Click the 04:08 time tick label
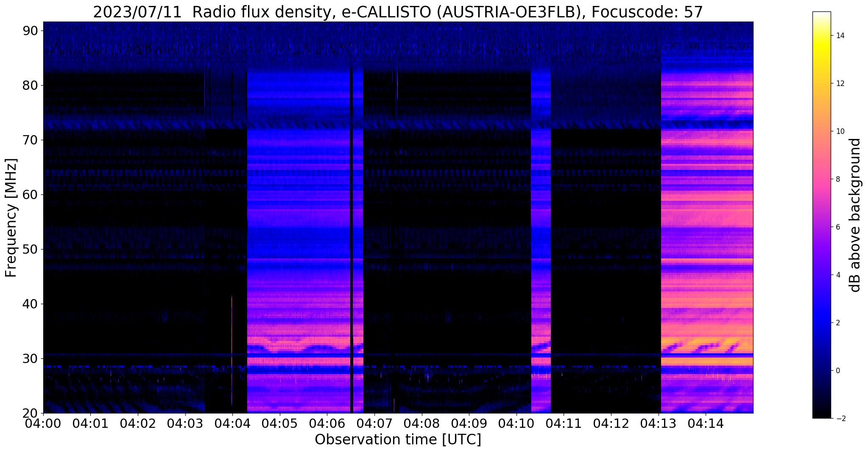 pos(421,423)
